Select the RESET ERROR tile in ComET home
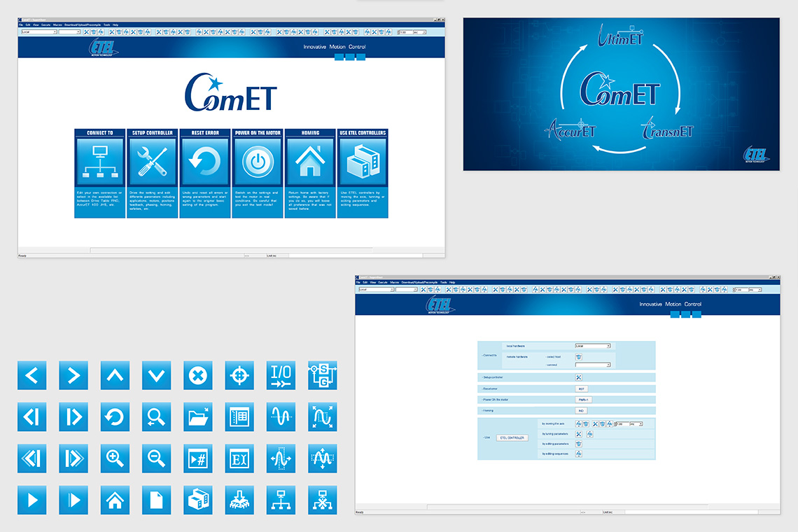This screenshot has height=532, width=798. pyautogui.click(x=205, y=174)
